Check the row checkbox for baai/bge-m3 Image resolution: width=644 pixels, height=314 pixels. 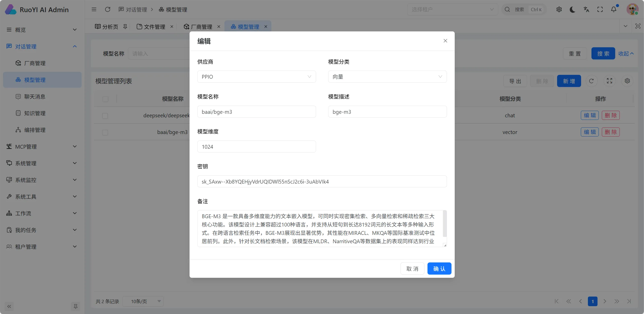pyautogui.click(x=105, y=132)
